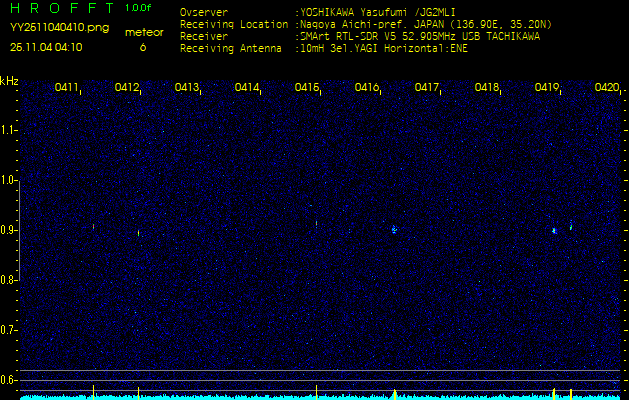Click the yellow meteor echo near 0419
This screenshot has height=400, width=629.
tap(553, 231)
